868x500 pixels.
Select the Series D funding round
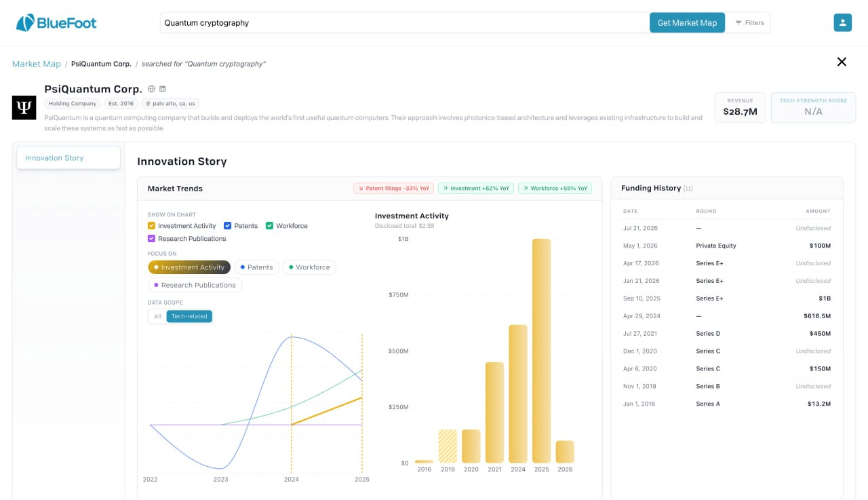click(708, 334)
